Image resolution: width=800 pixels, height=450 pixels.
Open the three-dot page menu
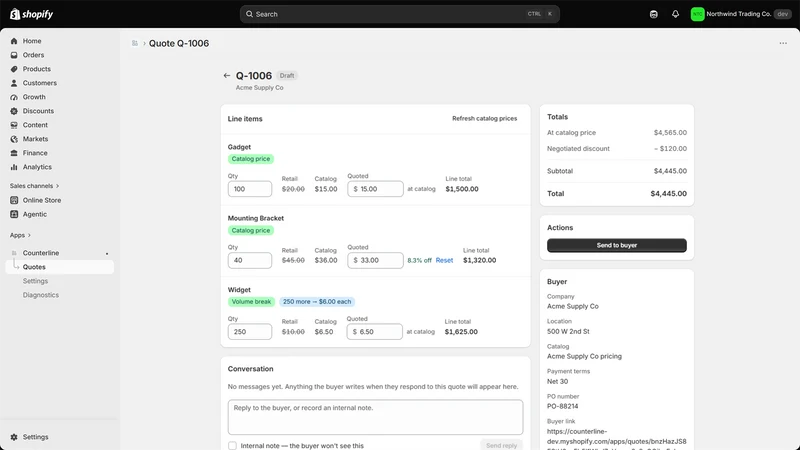783,43
